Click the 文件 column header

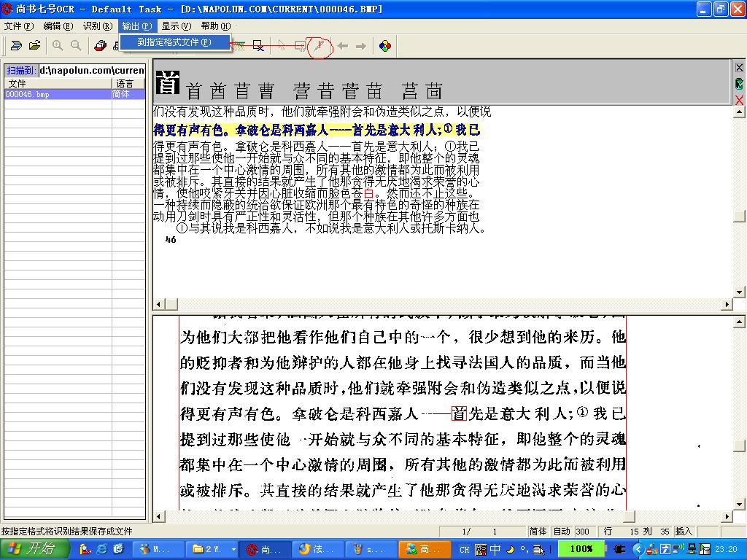pyautogui.click(x=58, y=83)
